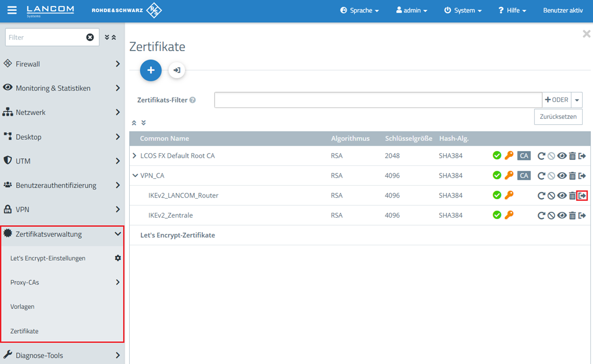Open the hamburger menu in header
This screenshot has height=364, width=593.
[x=12, y=10]
